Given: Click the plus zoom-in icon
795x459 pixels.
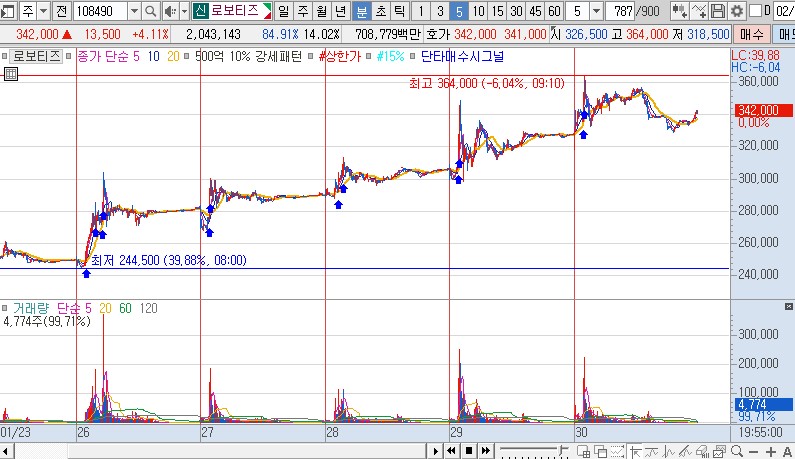Looking at the screenshot, I should click(x=771, y=451).
